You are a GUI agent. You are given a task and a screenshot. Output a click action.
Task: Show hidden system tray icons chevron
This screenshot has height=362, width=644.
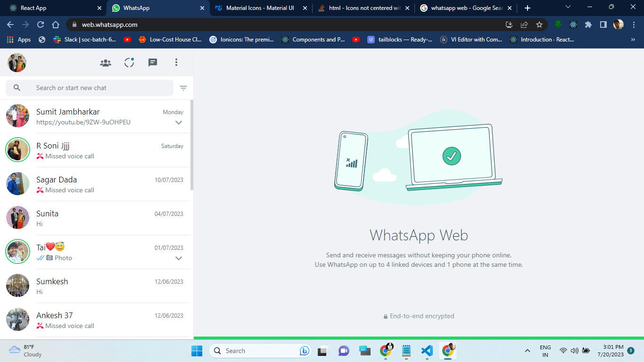point(528,351)
